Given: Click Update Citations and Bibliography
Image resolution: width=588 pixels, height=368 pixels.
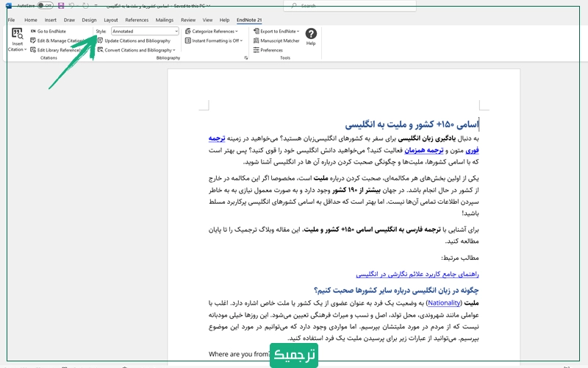Looking at the screenshot, I should pos(134,40).
